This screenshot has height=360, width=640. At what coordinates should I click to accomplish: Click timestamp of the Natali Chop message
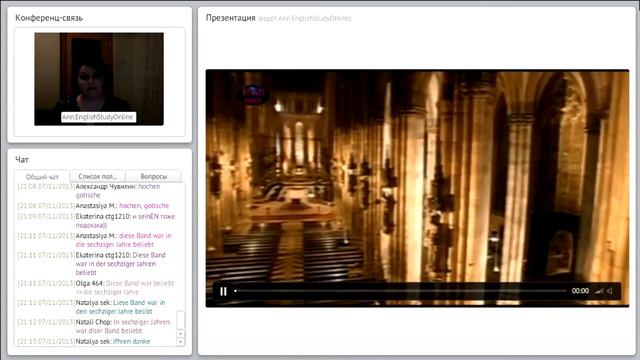pyautogui.click(x=46, y=322)
